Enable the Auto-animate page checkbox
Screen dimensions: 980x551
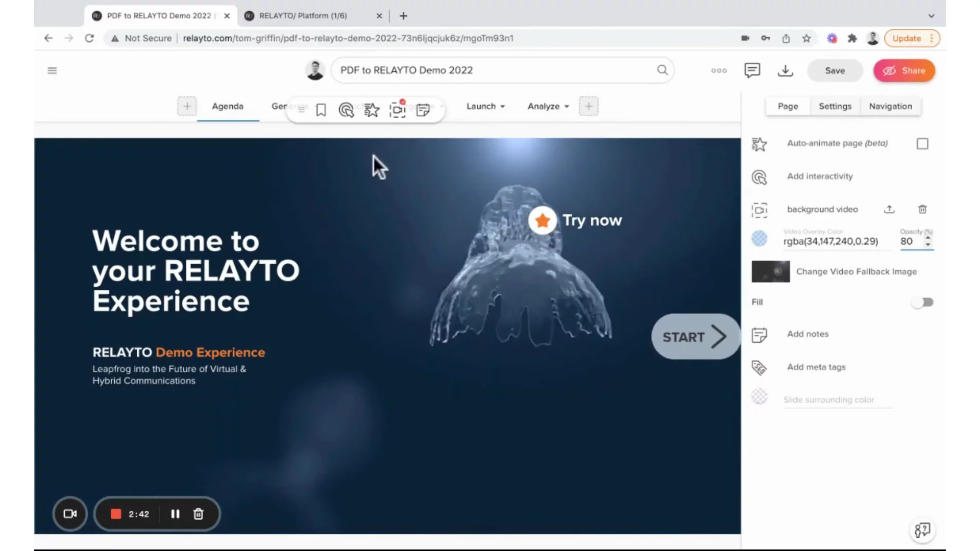click(922, 144)
